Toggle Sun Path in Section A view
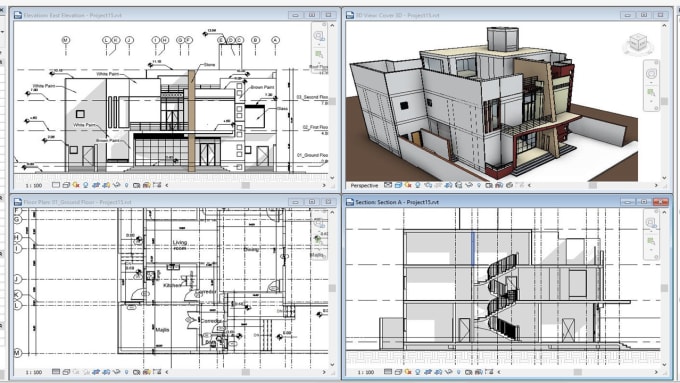The image size is (680, 383). pos(408,372)
